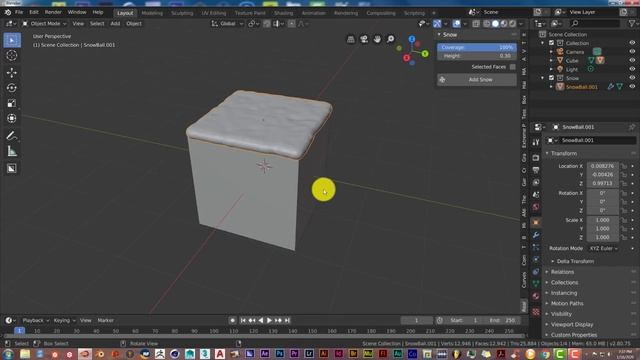The height and width of the screenshot is (360, 640).
Task: Select the Add Cube tool
Action: [12, 168]
